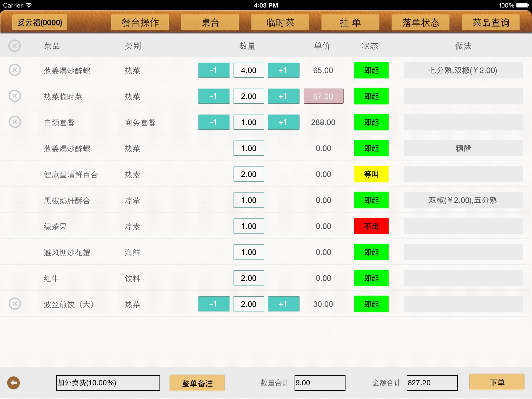The width and height of the screenshot is (532, 399).
Task: Click column header 做法
Action: click(463, 46)
